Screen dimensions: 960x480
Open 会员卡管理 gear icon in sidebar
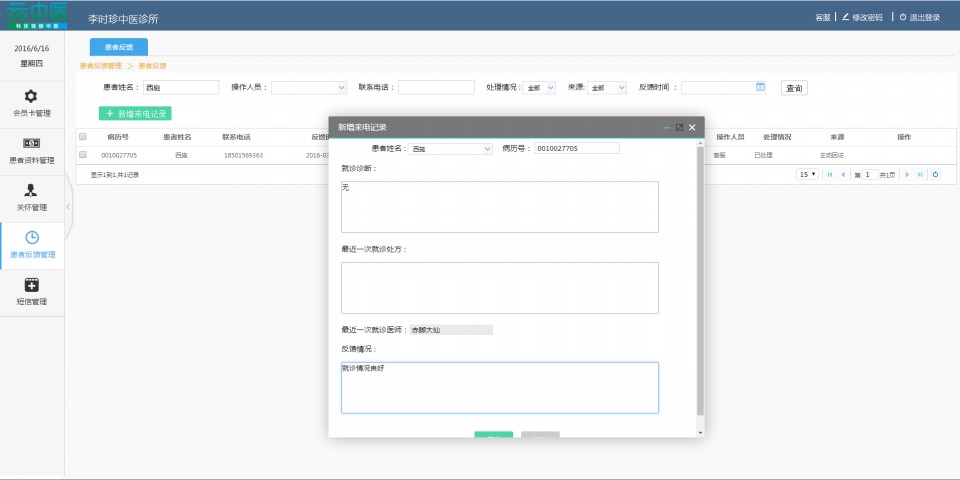click(31, 96)
